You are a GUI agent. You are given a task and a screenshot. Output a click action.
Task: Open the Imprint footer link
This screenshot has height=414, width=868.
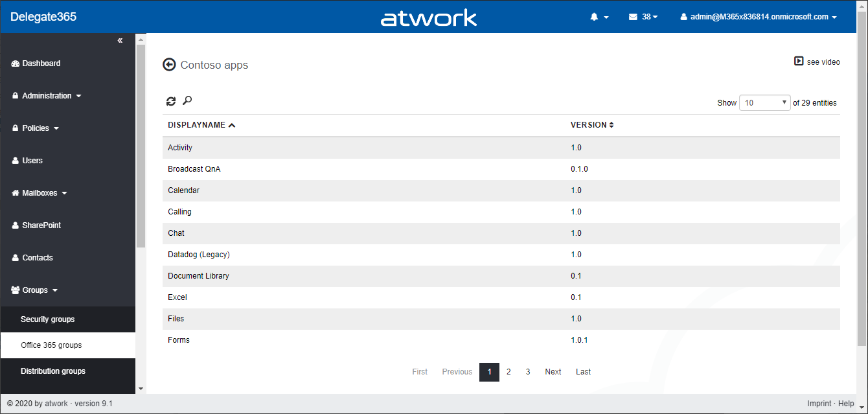coord(819,404)
